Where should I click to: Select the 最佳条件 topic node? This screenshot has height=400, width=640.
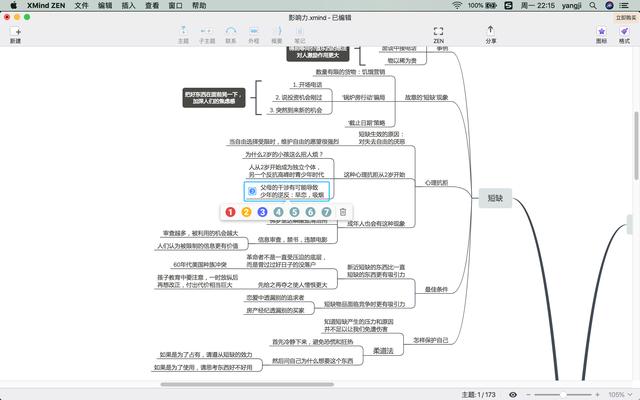tap(436, 289)
